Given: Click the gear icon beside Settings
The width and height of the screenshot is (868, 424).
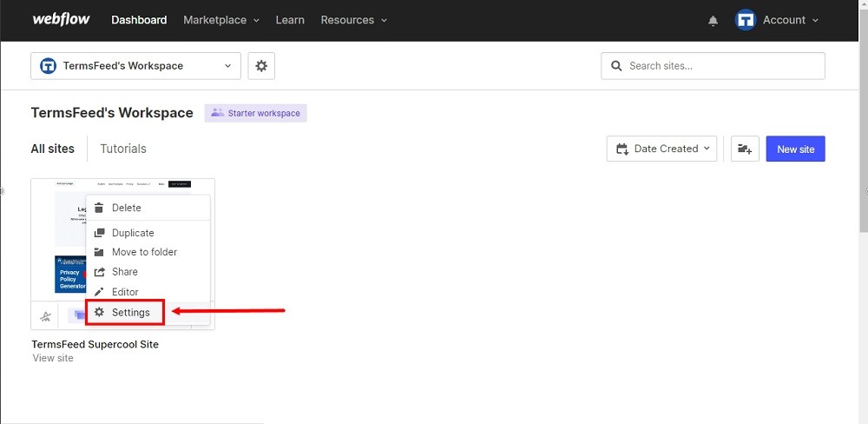Looking at the screenshot, I should point(99,312).
